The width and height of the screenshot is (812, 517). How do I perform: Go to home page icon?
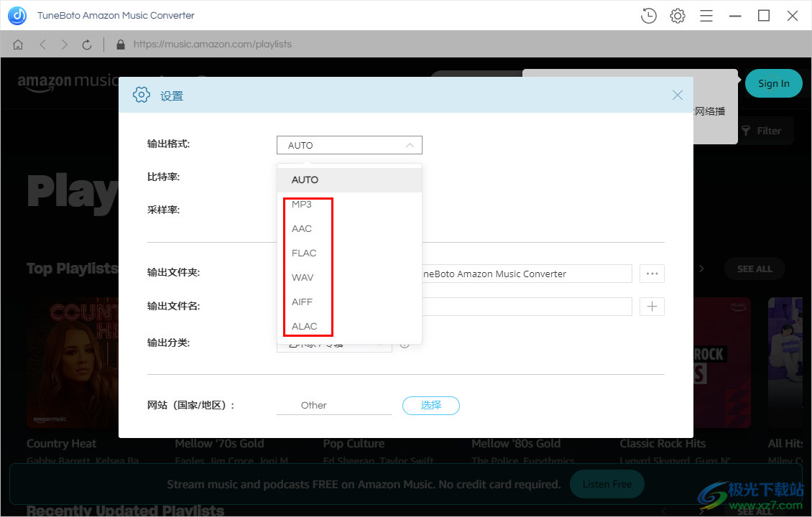pos(18,45)
